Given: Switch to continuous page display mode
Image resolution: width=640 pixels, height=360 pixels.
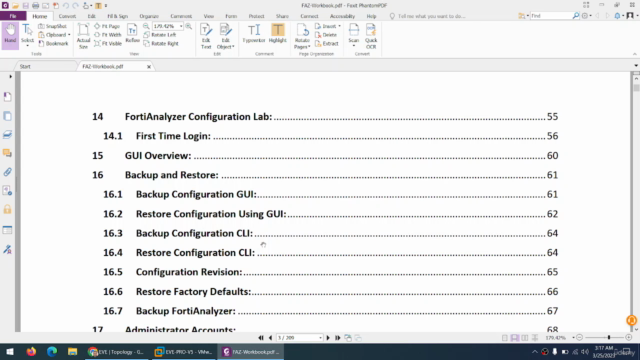Looking at the screenshot, I should coord(515,338).
